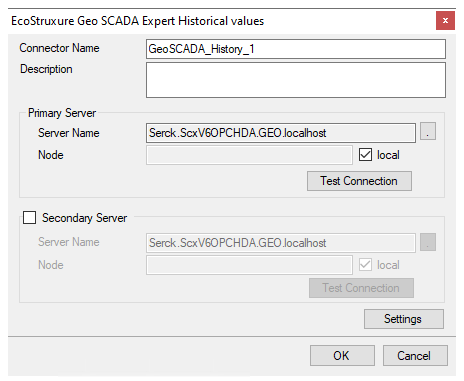Click the Primary Server's Server Name label
The height and width of the screenshot is (381, 464).
pyautogui.click(x=69, y=133)
